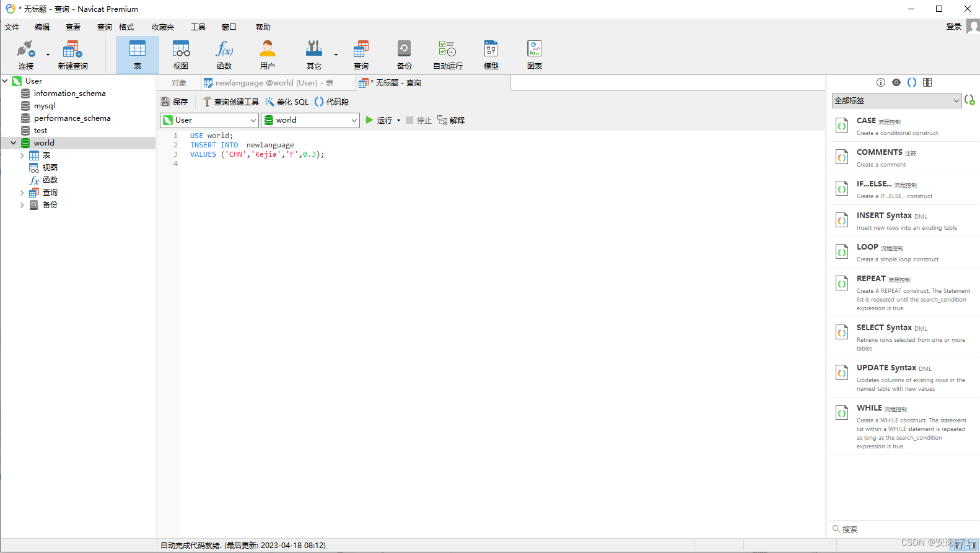Expand the 查询 (Queries) tree node
Image resolution: width=980 pixels, height=553 pixels.
22,193
